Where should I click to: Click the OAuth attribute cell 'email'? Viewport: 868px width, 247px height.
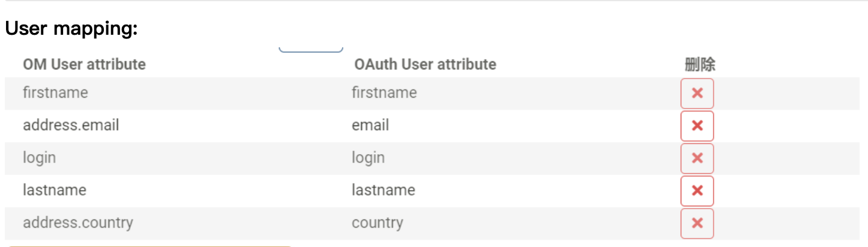point(370,125)
